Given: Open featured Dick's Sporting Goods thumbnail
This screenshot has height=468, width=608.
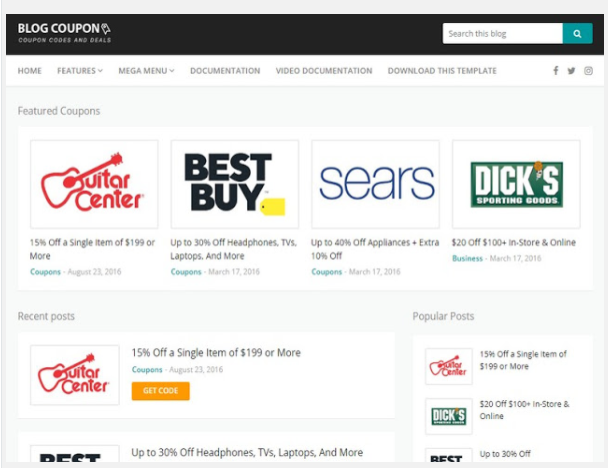Looking at the screenshot, I should pyautogui.click(x=516, y=184).
